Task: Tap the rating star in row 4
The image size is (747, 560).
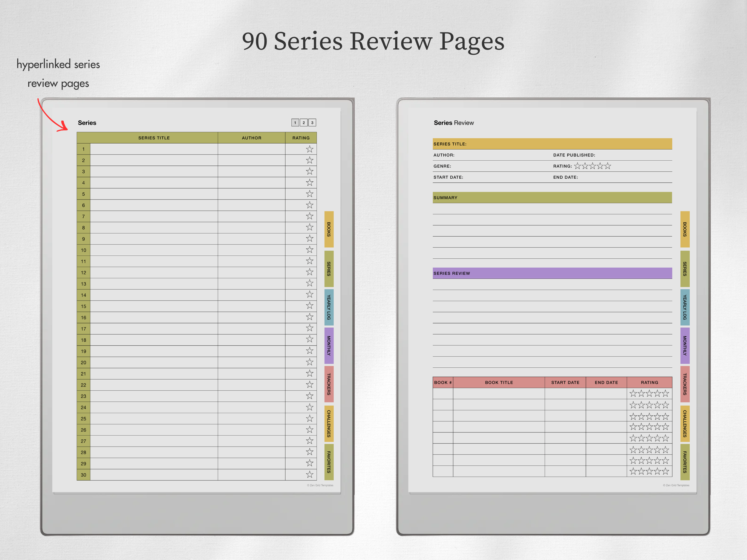Action: 310,182
